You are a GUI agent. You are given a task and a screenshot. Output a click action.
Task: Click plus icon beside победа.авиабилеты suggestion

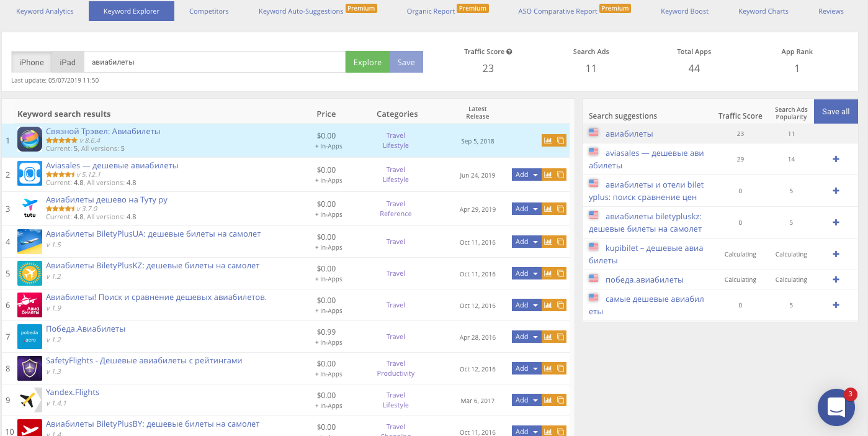tap(836, 279)
